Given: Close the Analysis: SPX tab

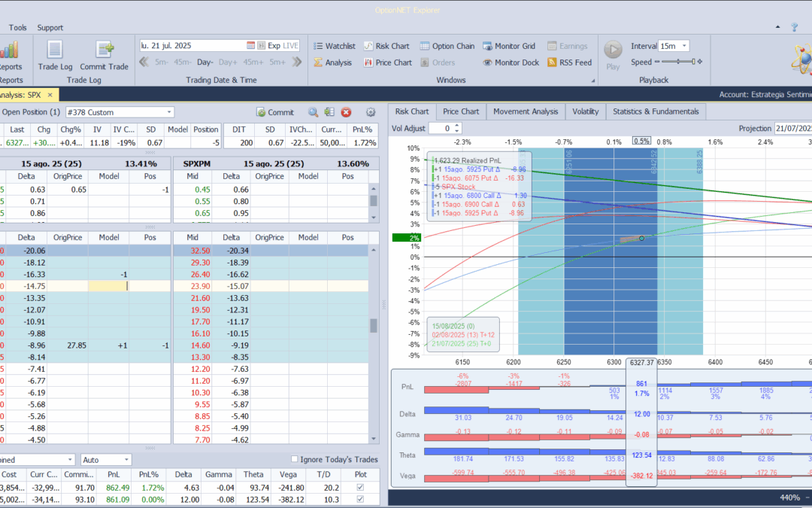Looking at the screenshot, I should pos(50,95).
